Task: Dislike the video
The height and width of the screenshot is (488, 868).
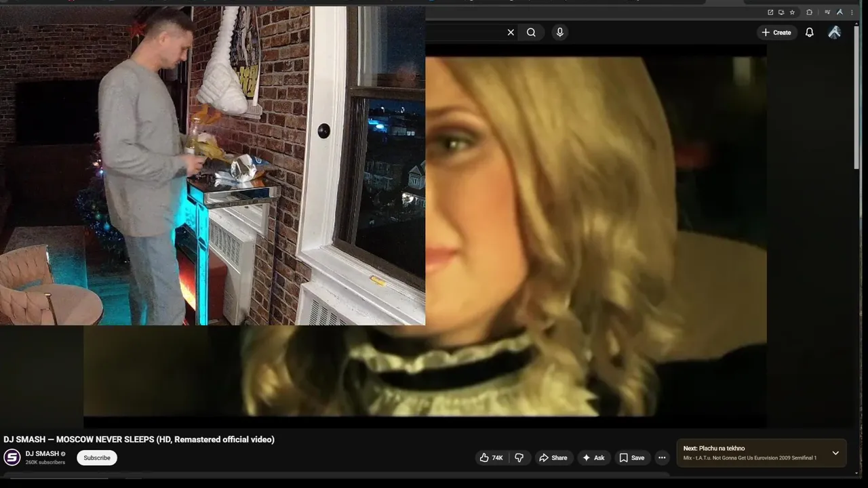Action: 519,457
